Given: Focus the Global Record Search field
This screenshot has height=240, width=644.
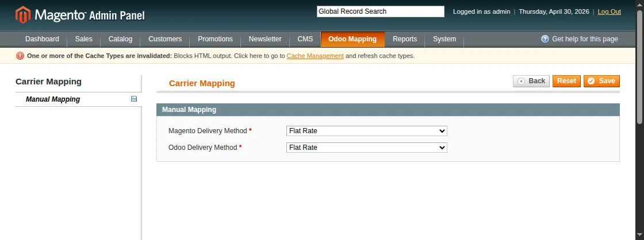Looking at the screenshot, I should pos(380,11).
